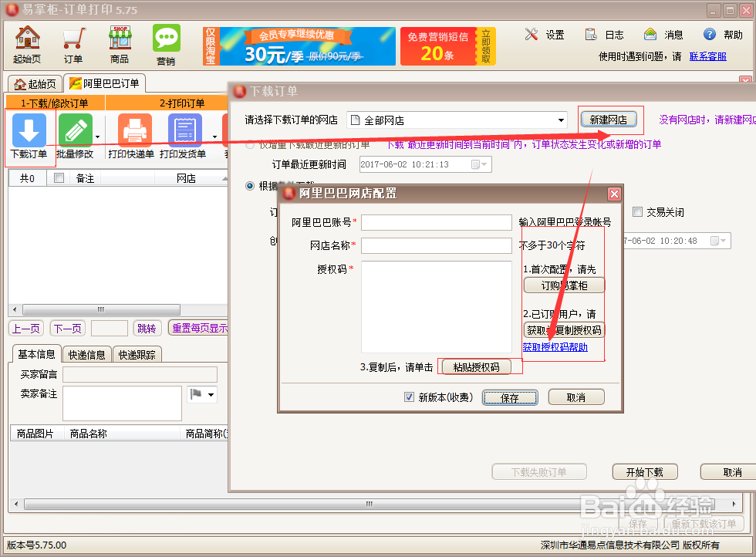Switch to the 阿里巴巴订单 tab

point(105,83)
